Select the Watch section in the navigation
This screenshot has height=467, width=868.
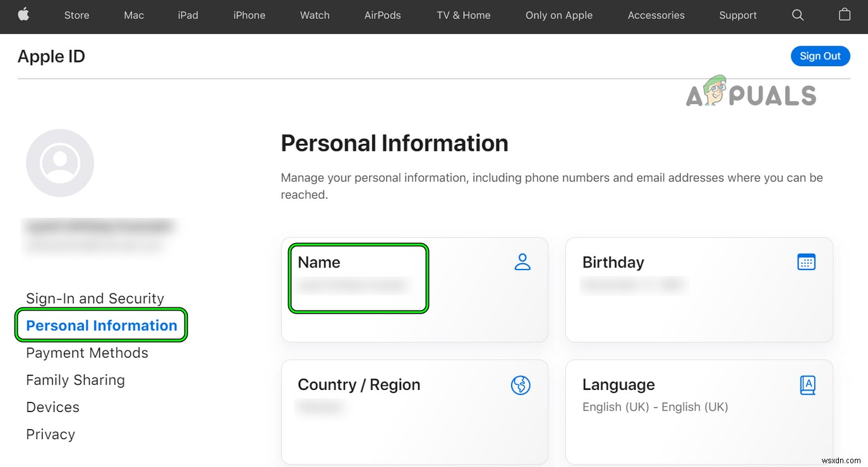coord(315,15)
